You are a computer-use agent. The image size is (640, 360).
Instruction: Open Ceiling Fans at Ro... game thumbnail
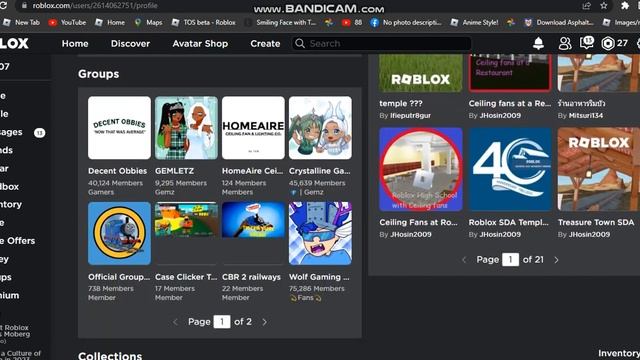[x=421, y=169]
